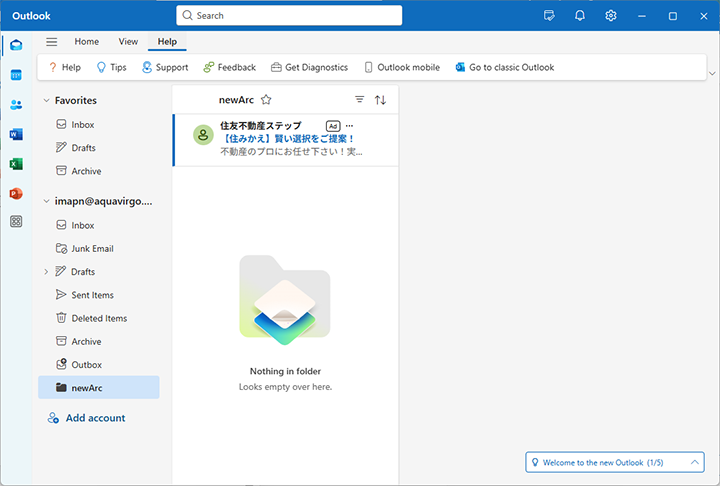Open the Settings gear
This screenshot has width=720, height=486.
coord(611,16)
